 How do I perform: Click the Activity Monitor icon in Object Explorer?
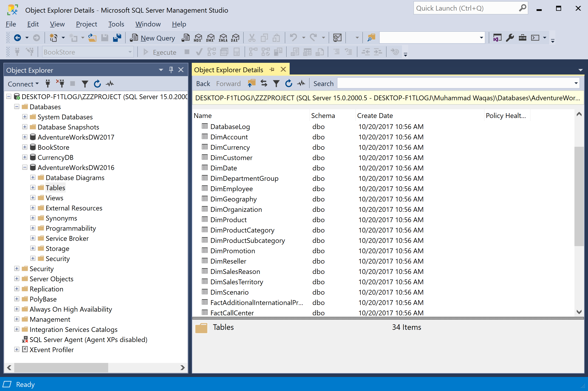[110, 84]
